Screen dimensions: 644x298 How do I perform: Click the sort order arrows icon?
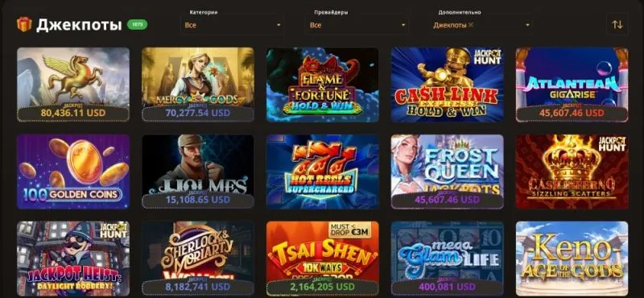pos(617,24)
